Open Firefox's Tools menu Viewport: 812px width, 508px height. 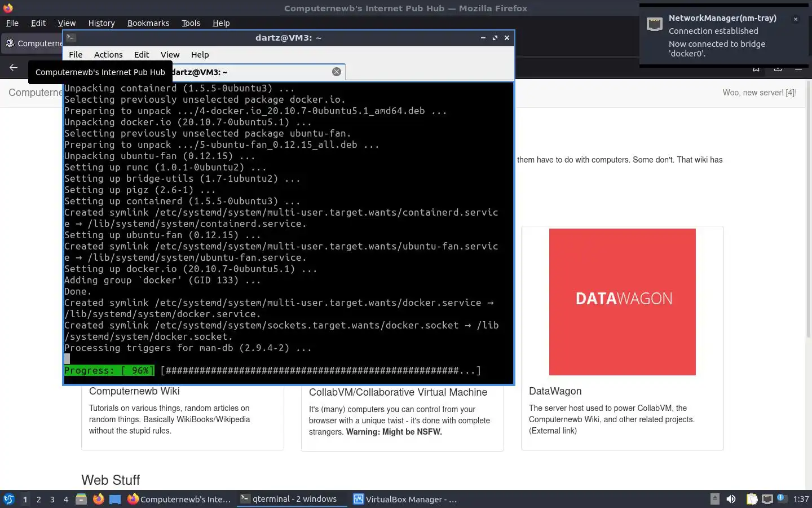point(191,23)
